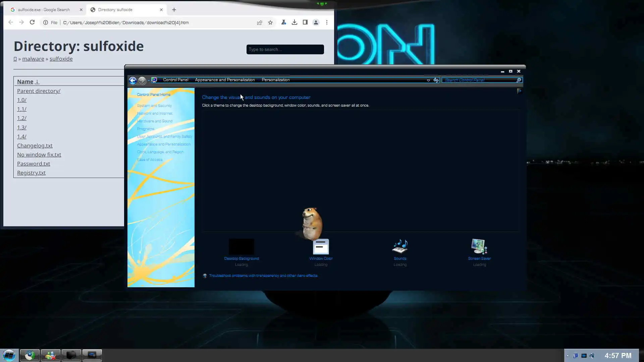The width and height of the screenshot is (644, 362).
Task: Open the Screen Saver settings icon
Action: click(x=479, y=247)
